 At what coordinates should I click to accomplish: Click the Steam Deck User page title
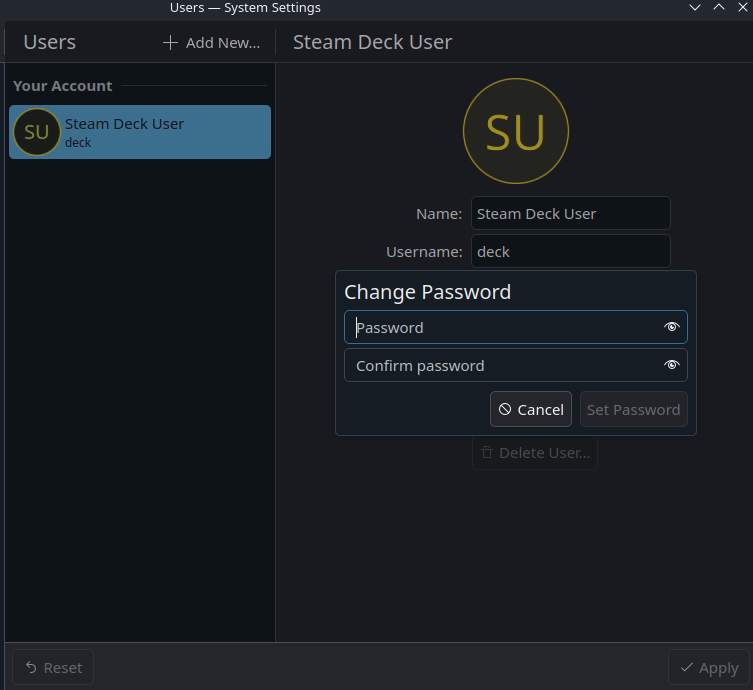372,42
